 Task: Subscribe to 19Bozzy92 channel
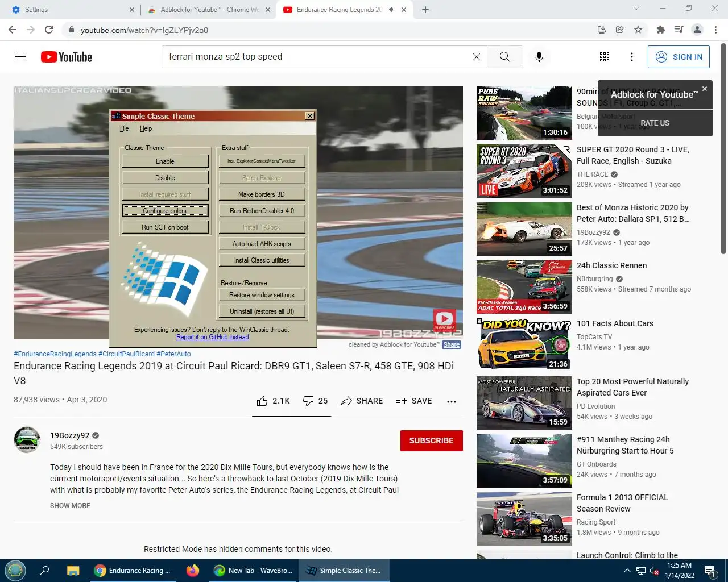(x=432, y=440)
